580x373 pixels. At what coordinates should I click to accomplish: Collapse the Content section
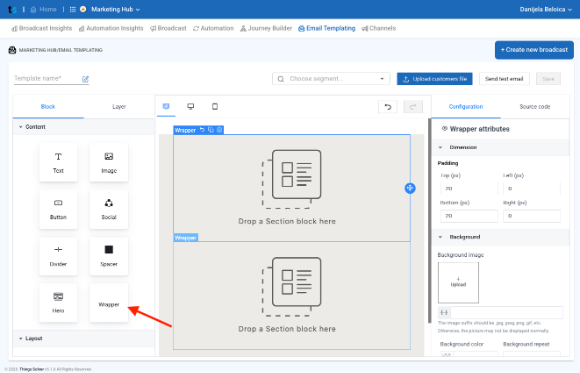[x=84, y=127]
